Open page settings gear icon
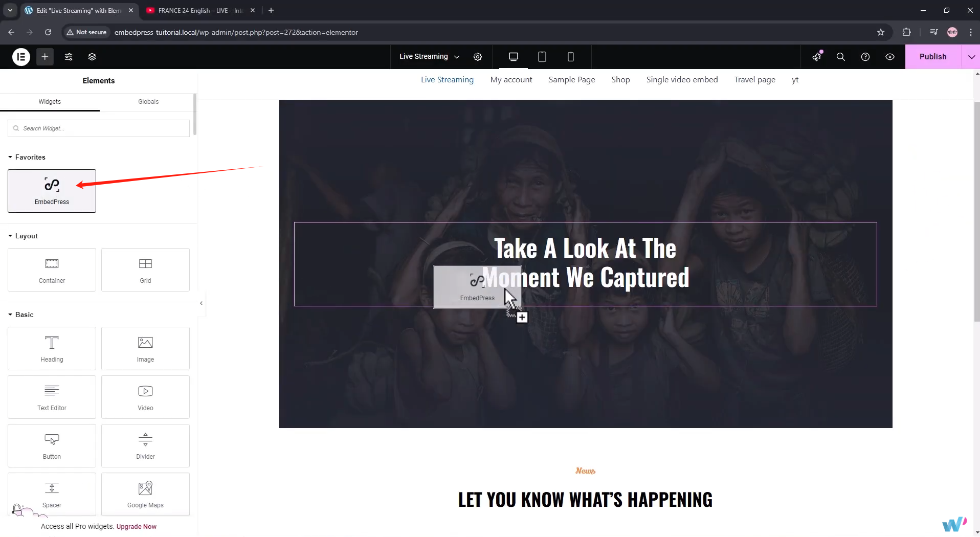Viewport: 980px width, 537px height. click(478, 57)
